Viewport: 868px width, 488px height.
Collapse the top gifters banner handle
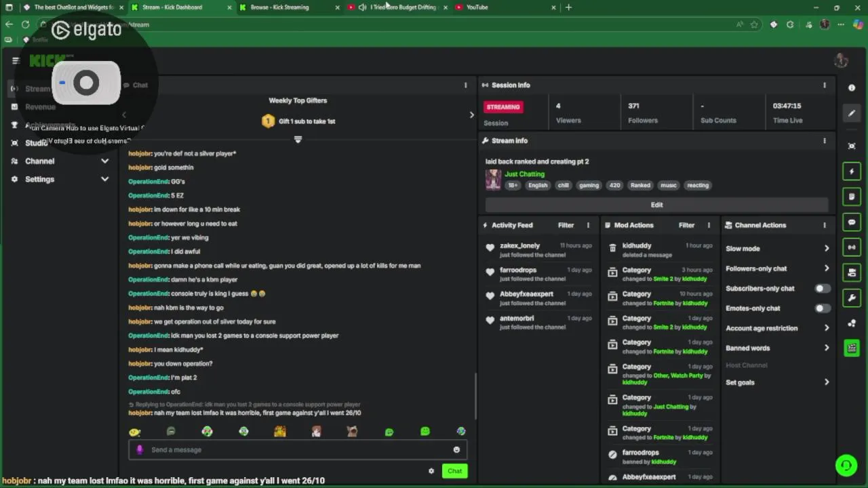click(298, 140)
